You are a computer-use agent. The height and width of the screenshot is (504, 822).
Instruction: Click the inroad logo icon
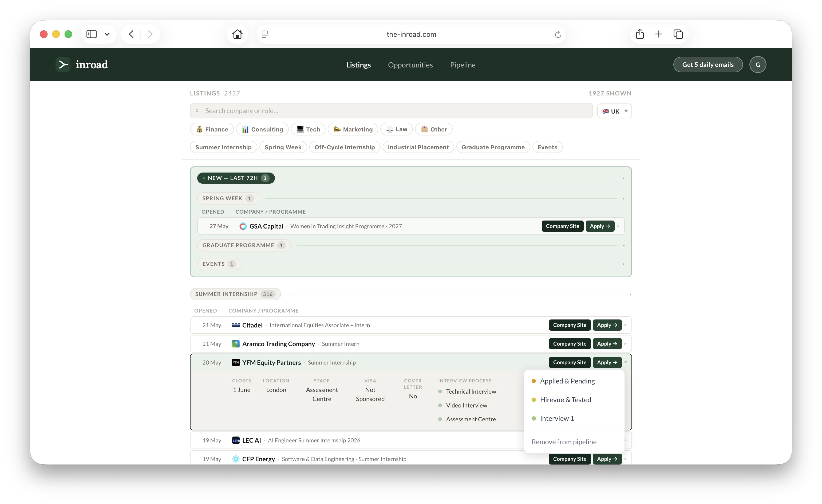(63, 64)
